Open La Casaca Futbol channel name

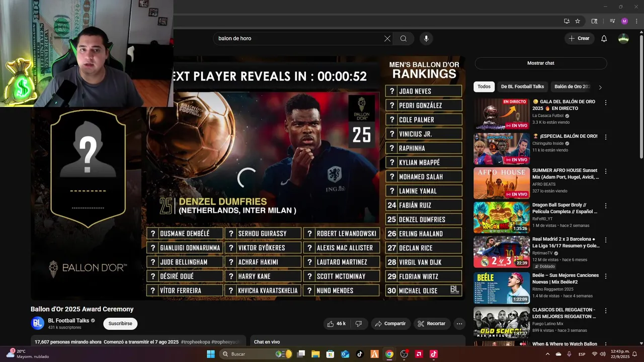pyautogui.click(x=548, y=116)
